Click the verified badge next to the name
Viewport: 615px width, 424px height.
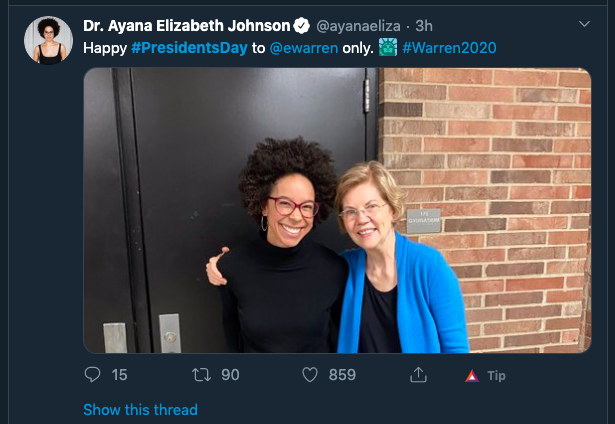click(x=302, y=26)
